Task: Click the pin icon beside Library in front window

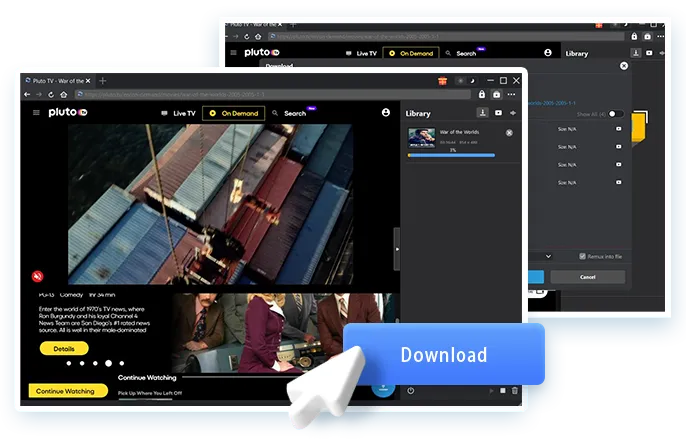Action: [x=513, y=113]
